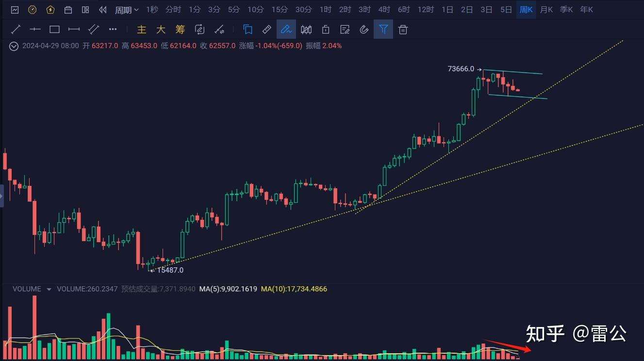Click the 振幅 2.04% amplitude value
The height and width of the screenshot is (361, 644).
[324, 46]
